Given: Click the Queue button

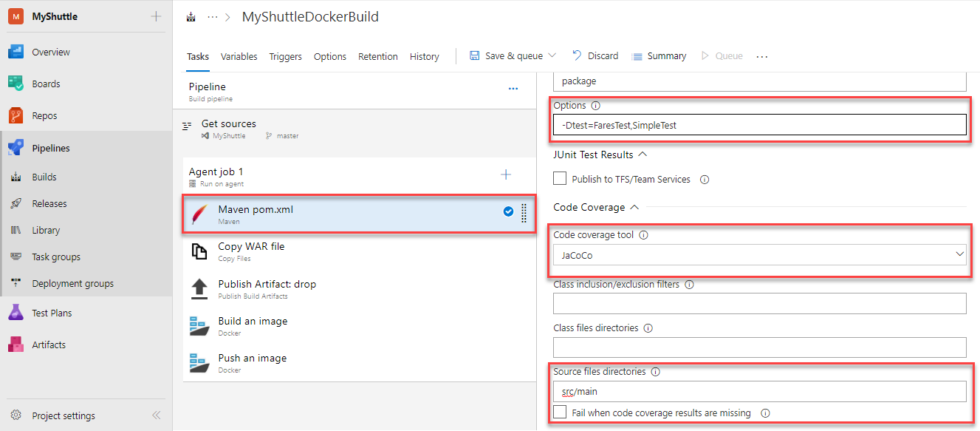Looking at the screenshot, I should click(x=722, y=56).
